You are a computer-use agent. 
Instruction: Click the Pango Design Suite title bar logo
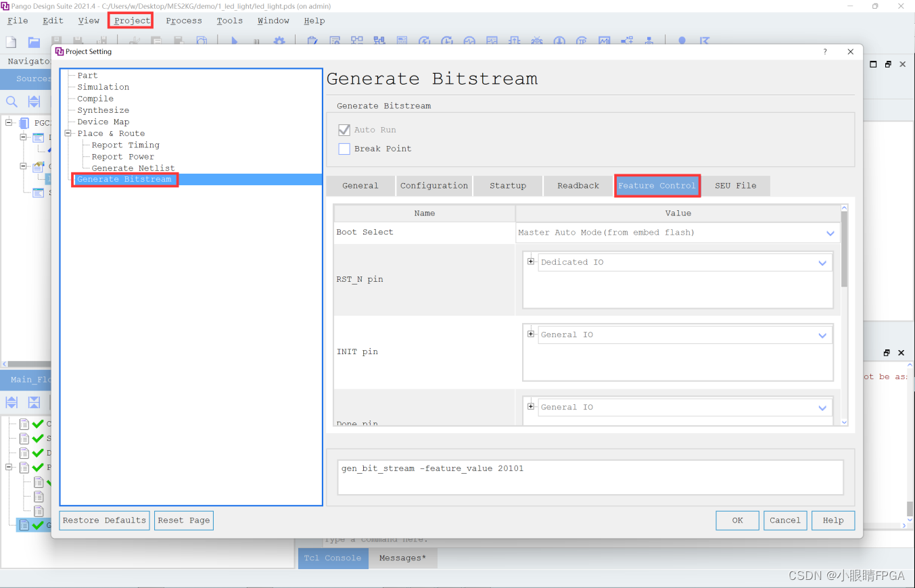[x=5, y=5]
